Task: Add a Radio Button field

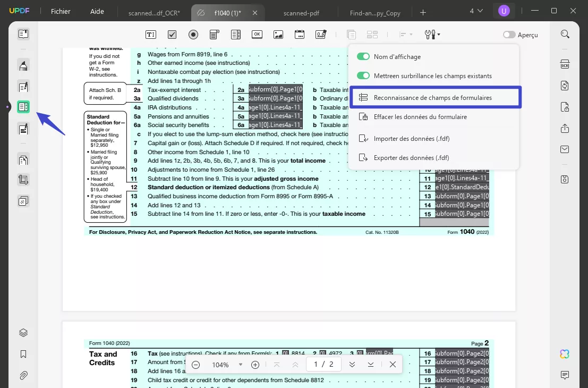Action: (193, 34)
